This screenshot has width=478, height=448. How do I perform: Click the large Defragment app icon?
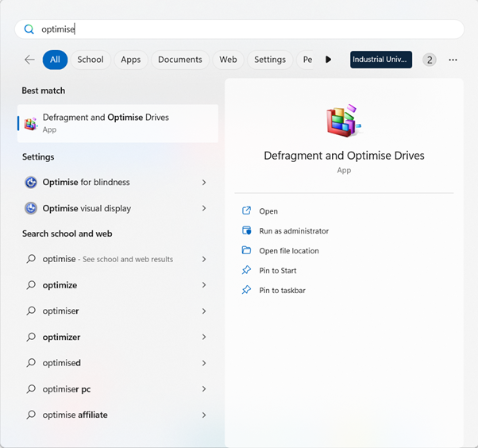click(x=344, y=122)
